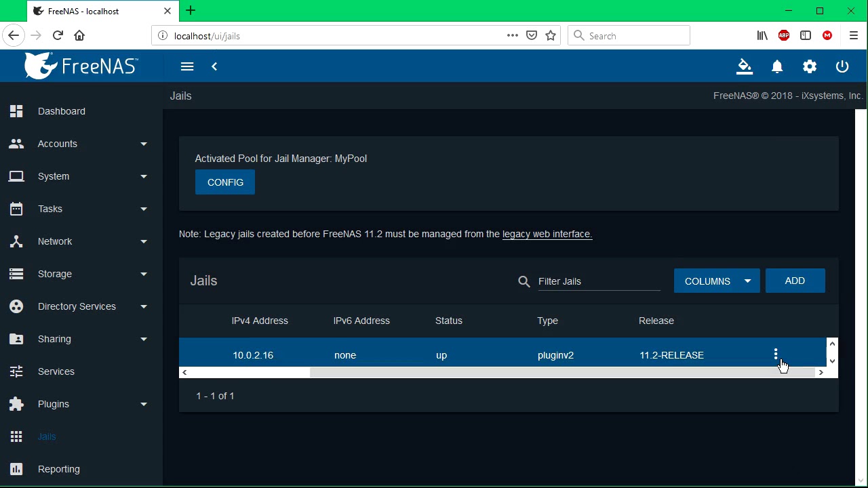Click the power button icon
The height and width of the screenshot is (488, 868).
coord(842,66)
